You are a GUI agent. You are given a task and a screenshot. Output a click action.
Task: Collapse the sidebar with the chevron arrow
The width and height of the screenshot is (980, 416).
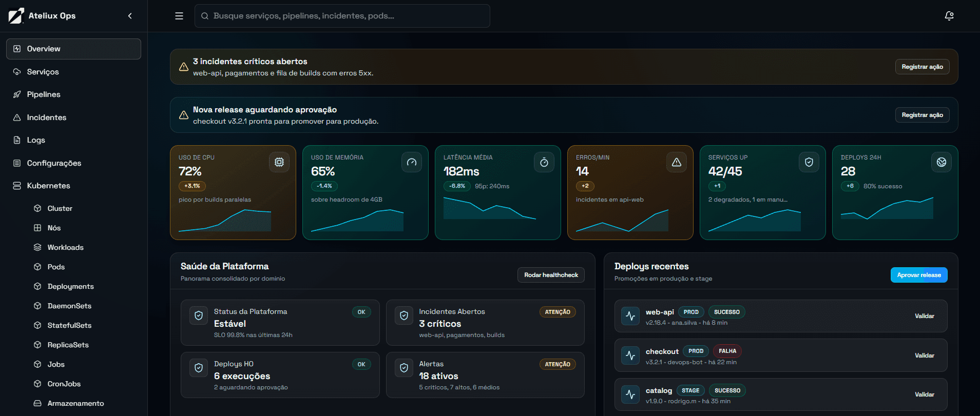pos(130,16)
